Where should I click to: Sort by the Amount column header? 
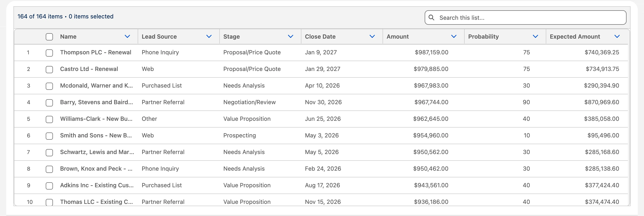398,37
